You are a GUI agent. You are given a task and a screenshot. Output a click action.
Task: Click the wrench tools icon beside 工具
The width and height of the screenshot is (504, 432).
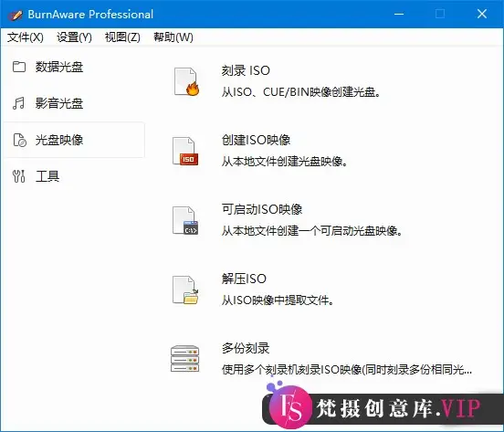point(18,176)
